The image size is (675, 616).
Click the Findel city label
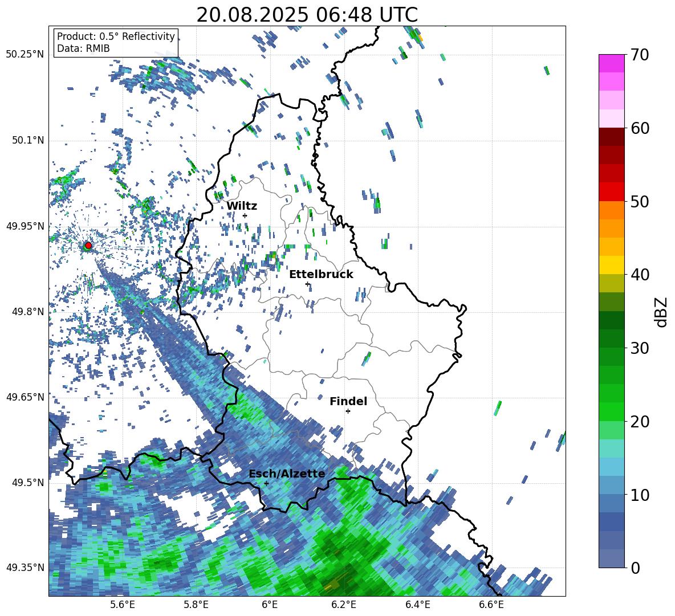(x=348, y=401)
